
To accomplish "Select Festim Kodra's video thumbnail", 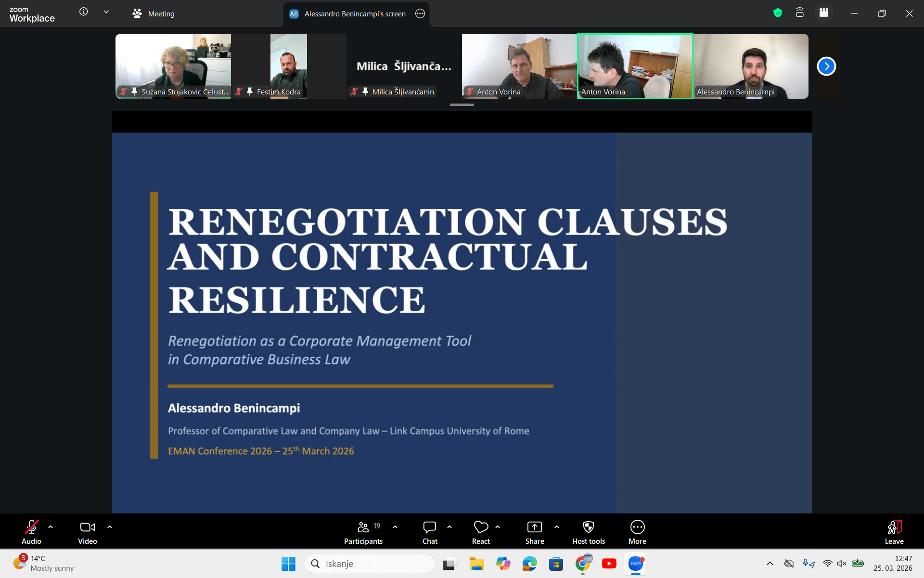I will (288, 66).
